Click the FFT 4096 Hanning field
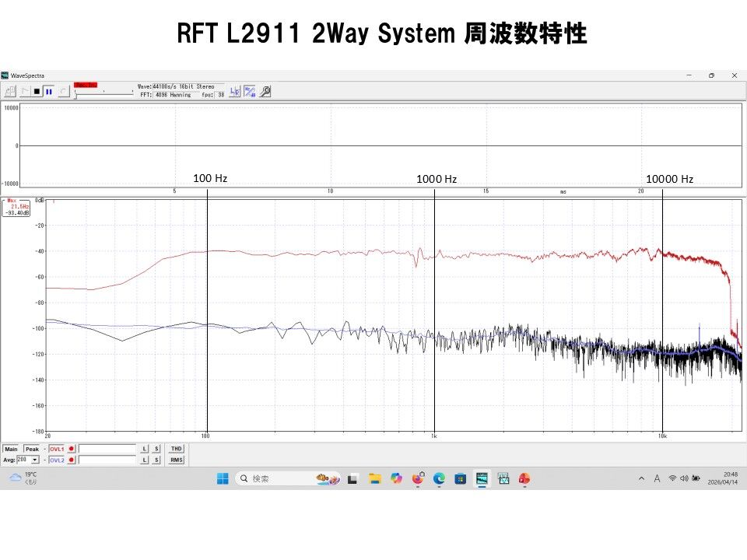The image size is (747, 560). tap(177, 95)
